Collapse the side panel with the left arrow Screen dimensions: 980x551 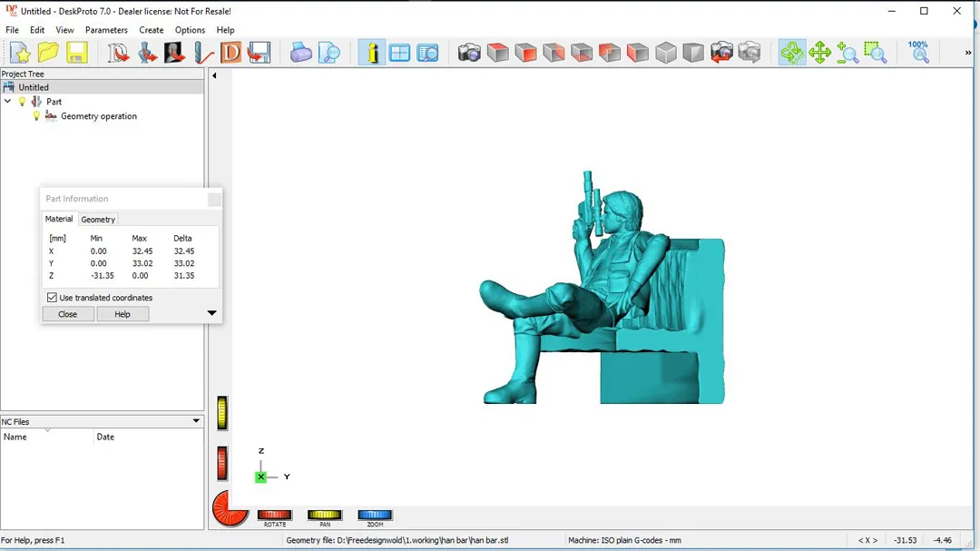pos(214,75)
